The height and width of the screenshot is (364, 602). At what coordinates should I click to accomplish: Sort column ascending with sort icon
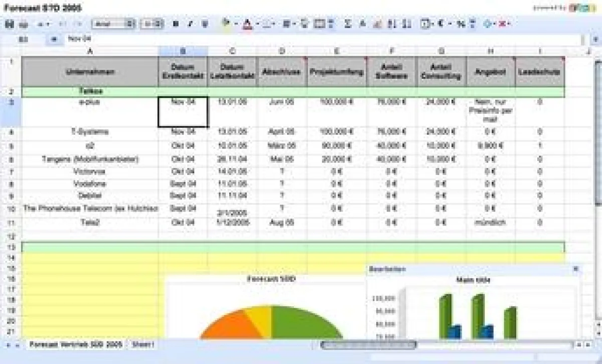[390, 23]
